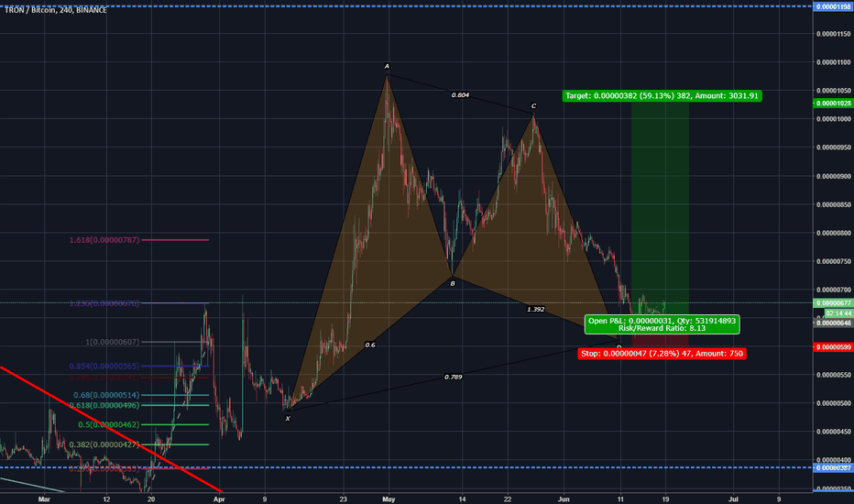Click the red 0.00000599 stop price label
Image resolution: width=854 pixels, height=504 pixels.
833,347
